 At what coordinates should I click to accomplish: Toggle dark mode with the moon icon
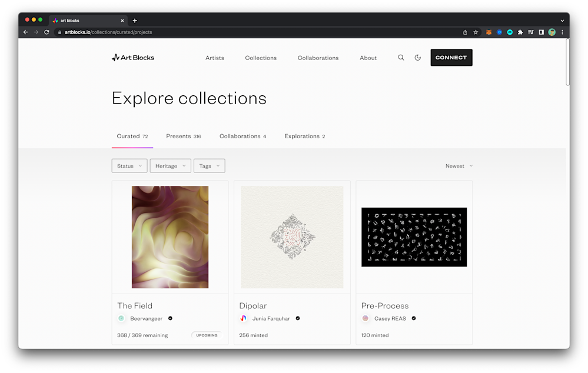tap(417, 58)
